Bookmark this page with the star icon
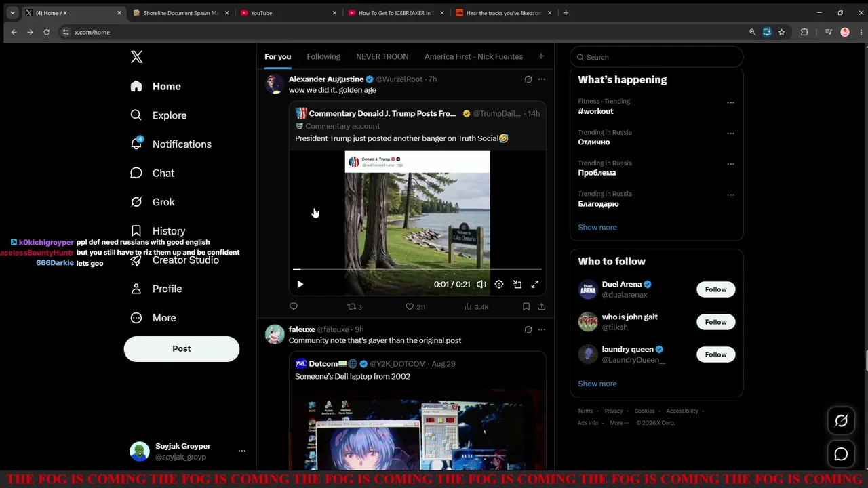 782,32
